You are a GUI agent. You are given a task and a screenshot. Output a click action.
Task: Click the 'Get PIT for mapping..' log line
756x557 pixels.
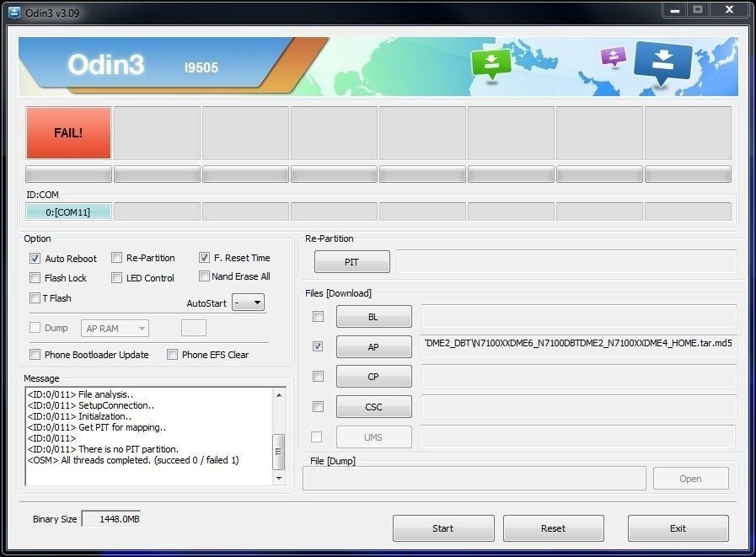click(97, 427)
